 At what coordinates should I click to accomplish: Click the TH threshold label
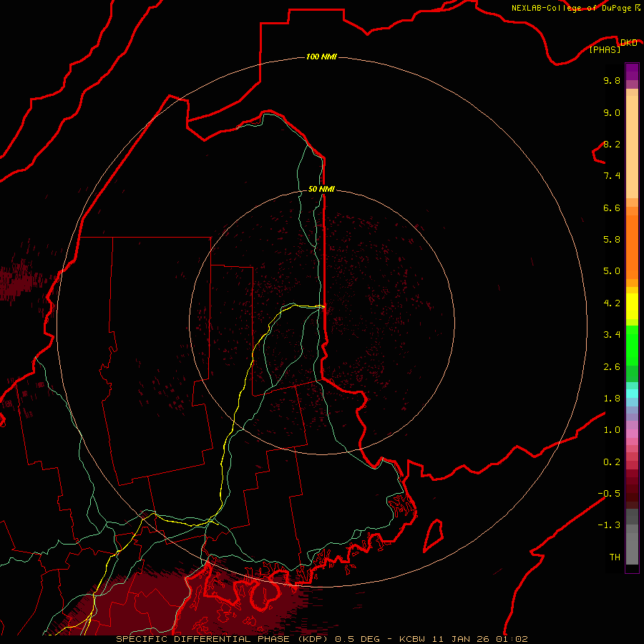[615, 557]
